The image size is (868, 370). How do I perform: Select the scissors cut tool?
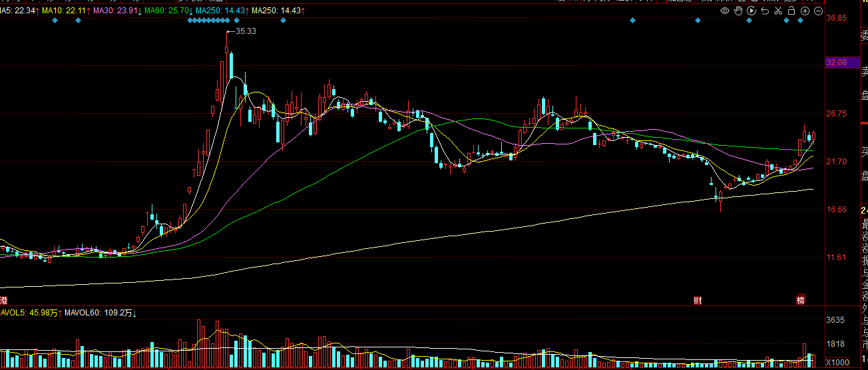tap(777, 11)
